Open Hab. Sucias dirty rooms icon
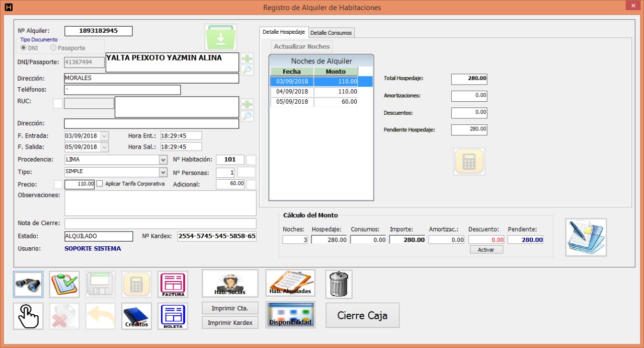This screenshot has height=348, width=644. (x=230, y=284)
